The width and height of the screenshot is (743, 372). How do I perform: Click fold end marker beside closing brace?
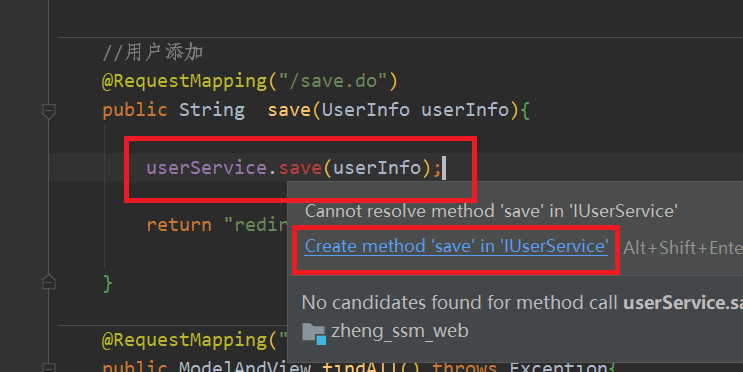pos(48,282)
